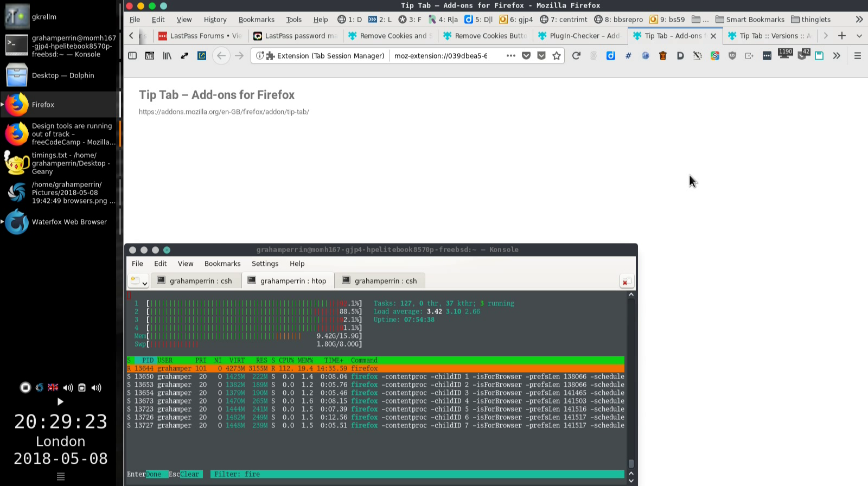Expand the Firefox toolbar overflow chevron
This screenshot has width=868, height=486.
[x=837, y=56]
